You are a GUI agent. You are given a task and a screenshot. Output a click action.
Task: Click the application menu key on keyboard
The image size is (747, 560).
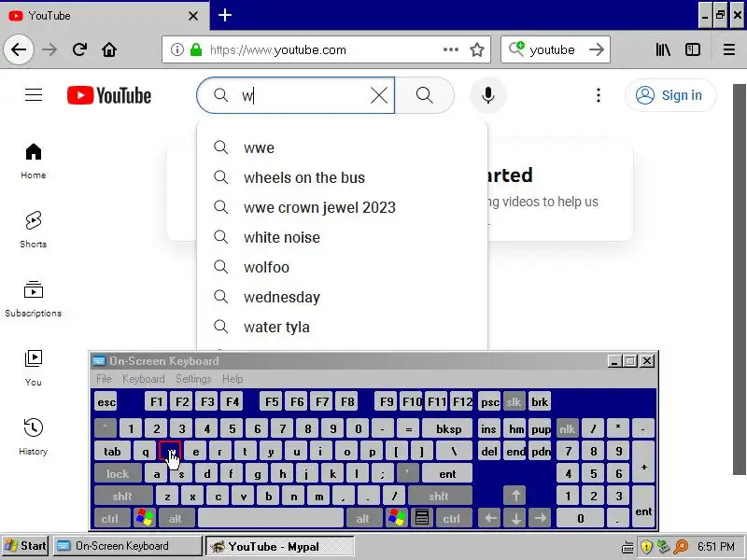pos(422,518)
